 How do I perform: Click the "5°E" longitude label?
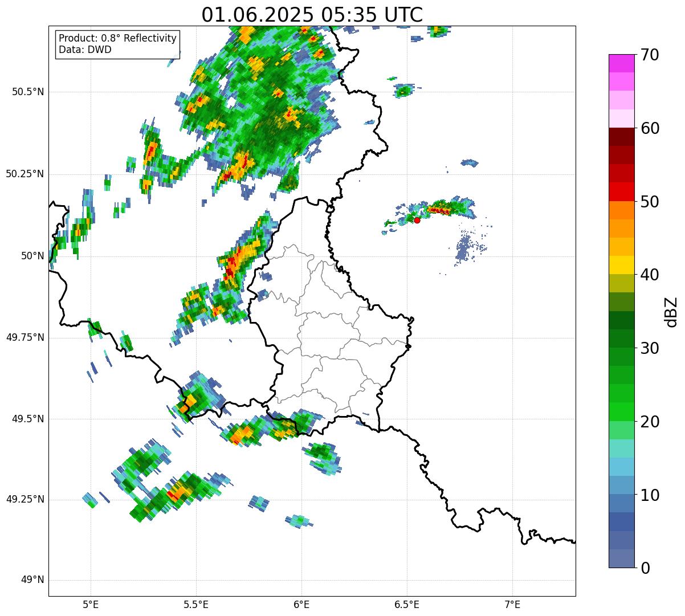coord(91,604)
